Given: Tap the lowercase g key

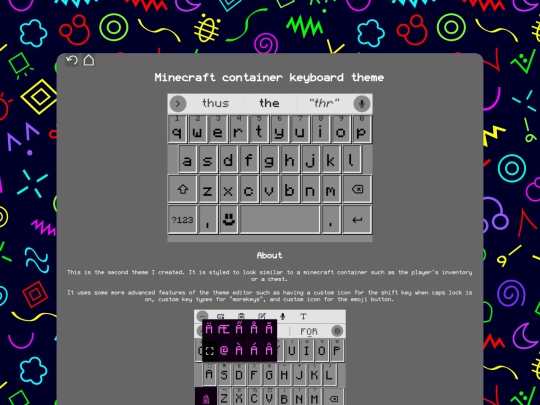Looking at the screenshot, I should click(269, 159).
